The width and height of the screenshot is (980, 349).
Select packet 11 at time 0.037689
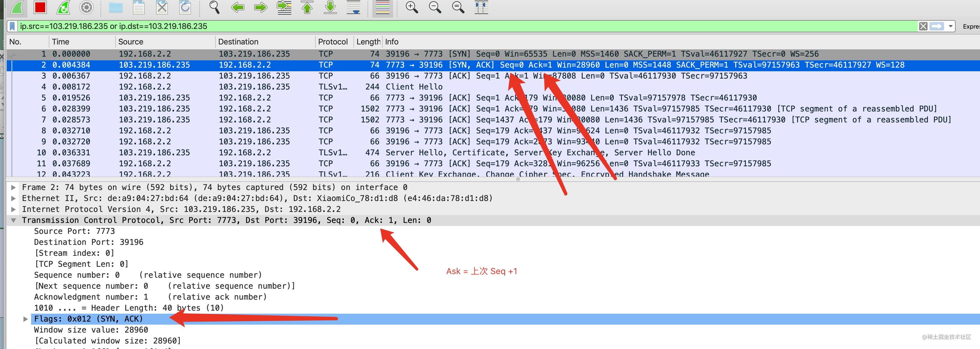click(x=493, y=164)
